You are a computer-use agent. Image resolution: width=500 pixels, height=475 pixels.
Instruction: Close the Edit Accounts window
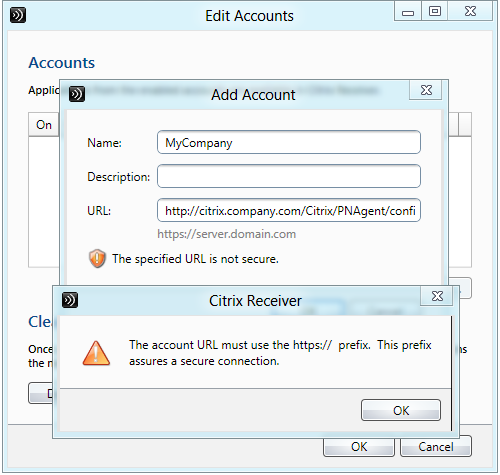470,12
